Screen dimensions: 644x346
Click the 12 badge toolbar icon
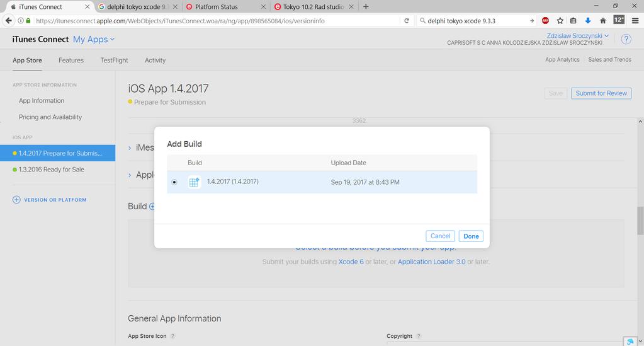619,20
